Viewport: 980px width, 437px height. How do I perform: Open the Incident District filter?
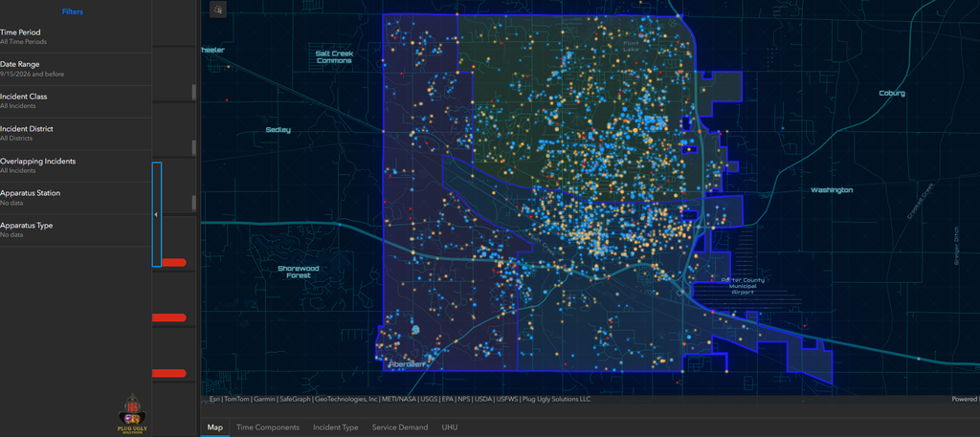tap(76, 133)
